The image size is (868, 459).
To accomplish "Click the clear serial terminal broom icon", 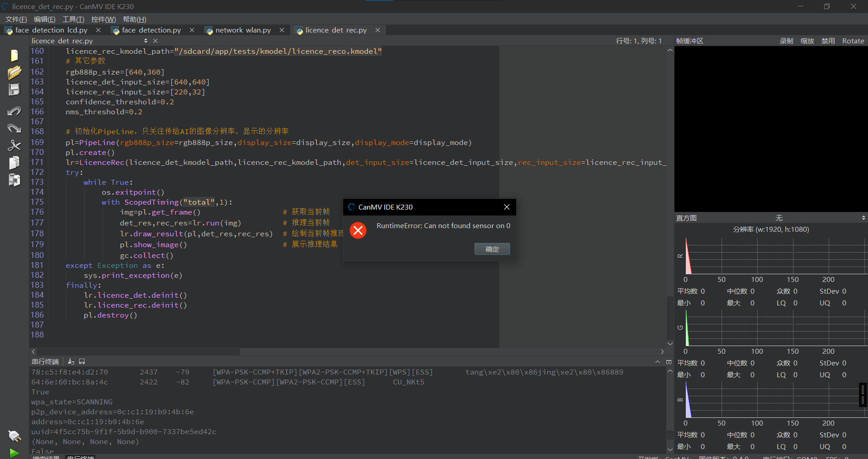I will pyautogui.click(x=71, y=361).
